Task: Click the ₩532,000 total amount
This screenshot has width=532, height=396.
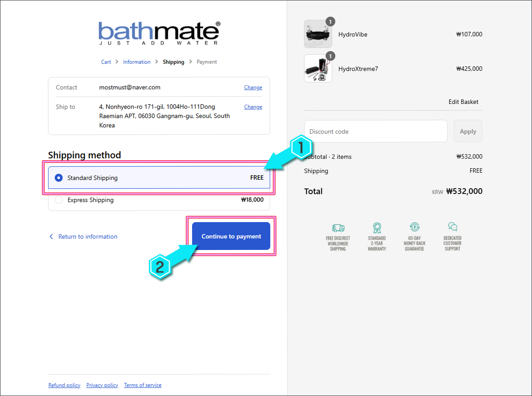Action: 464,191
